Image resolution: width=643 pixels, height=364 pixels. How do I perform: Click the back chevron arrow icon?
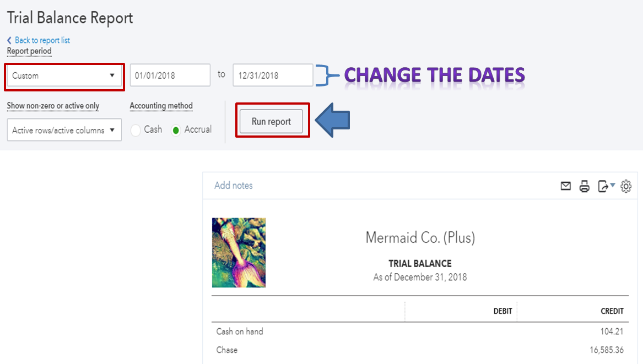tap(9, 40)
